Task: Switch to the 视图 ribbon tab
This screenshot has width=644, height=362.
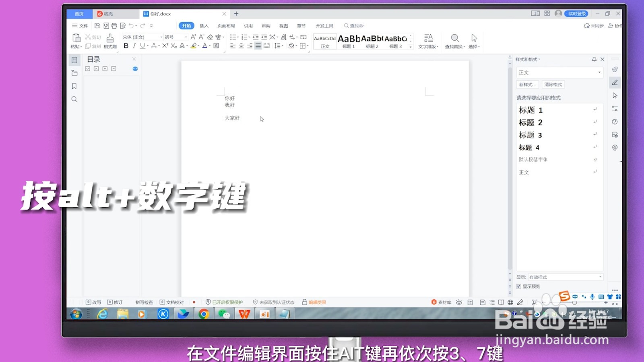Action: [x=284, y=26]
